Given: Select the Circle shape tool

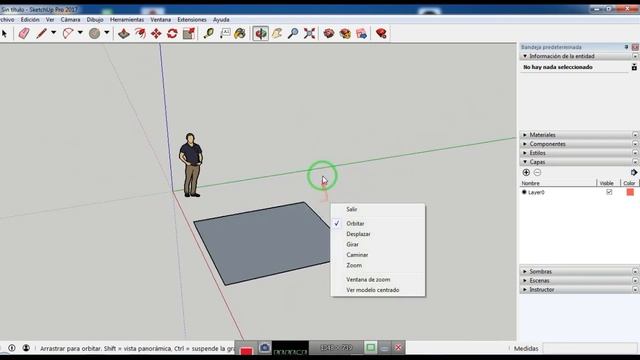Looking at the screenshot, I should [x=94, y=33].
